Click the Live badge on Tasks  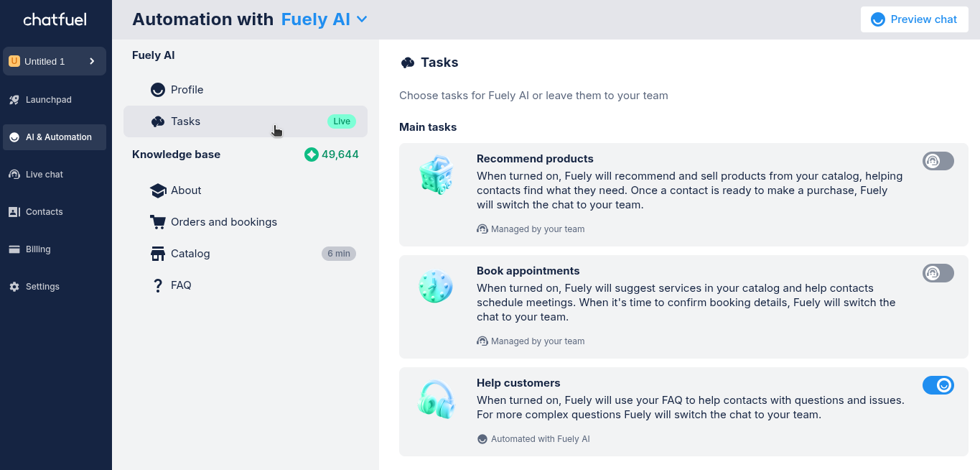coord(342,121)
